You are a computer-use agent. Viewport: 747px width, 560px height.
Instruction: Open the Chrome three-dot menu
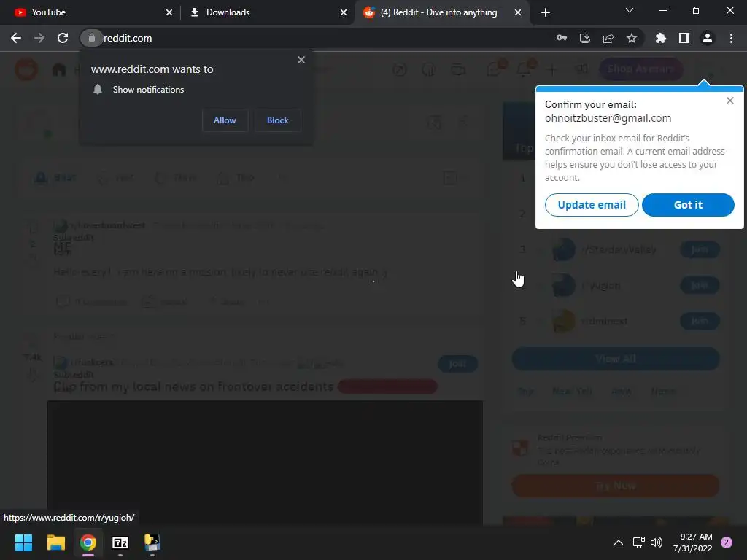click(731, 38)
